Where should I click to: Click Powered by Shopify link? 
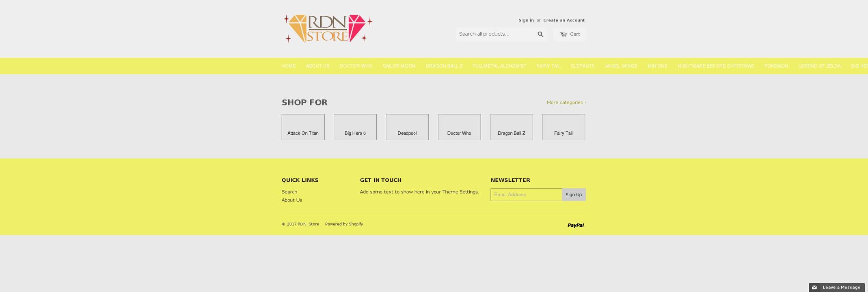[x=344, y=224]
